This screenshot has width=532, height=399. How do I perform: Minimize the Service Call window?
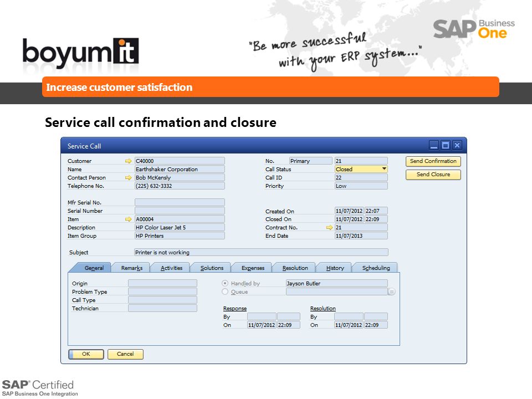click(x=434, y=146)
